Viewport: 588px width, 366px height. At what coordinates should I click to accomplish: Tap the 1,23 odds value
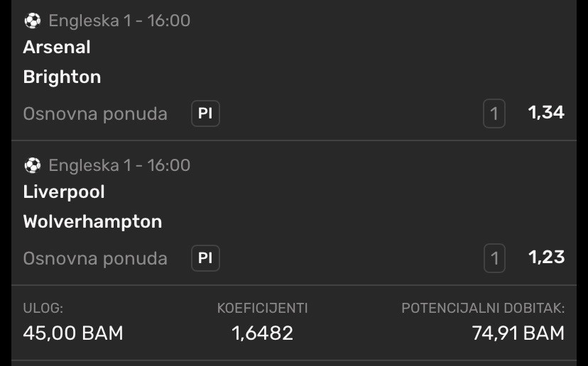click(546, 257)
